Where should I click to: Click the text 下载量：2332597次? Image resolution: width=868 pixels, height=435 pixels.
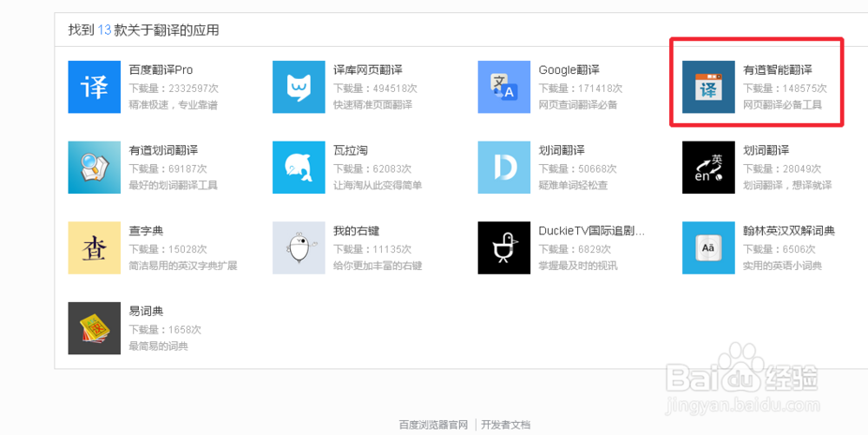(x=174, y=89)
